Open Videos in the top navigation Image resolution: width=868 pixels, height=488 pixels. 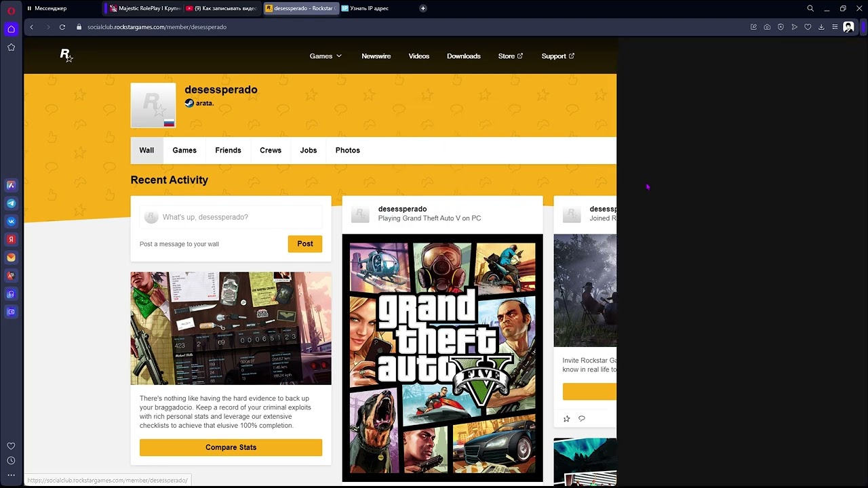click(x=419, y=56)
